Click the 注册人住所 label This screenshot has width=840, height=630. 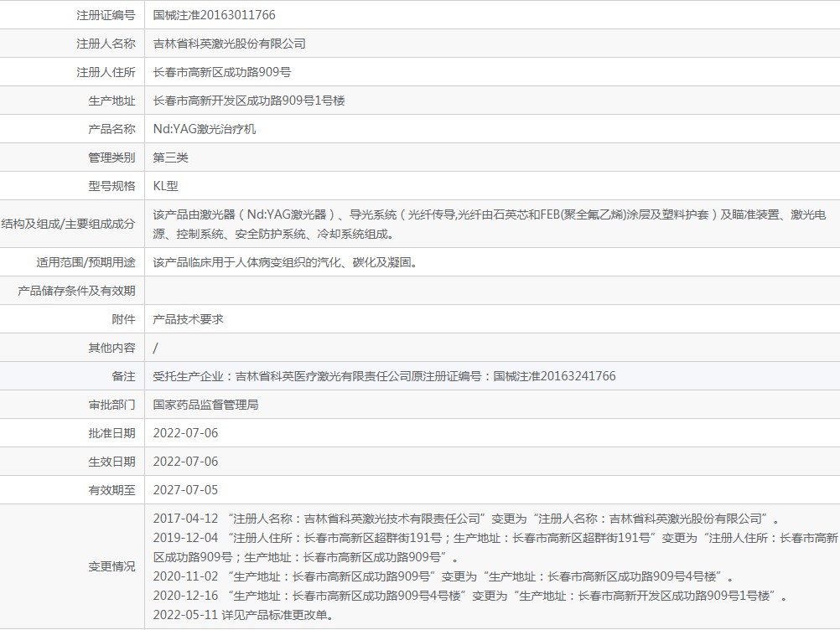click(x=106, y=72)
